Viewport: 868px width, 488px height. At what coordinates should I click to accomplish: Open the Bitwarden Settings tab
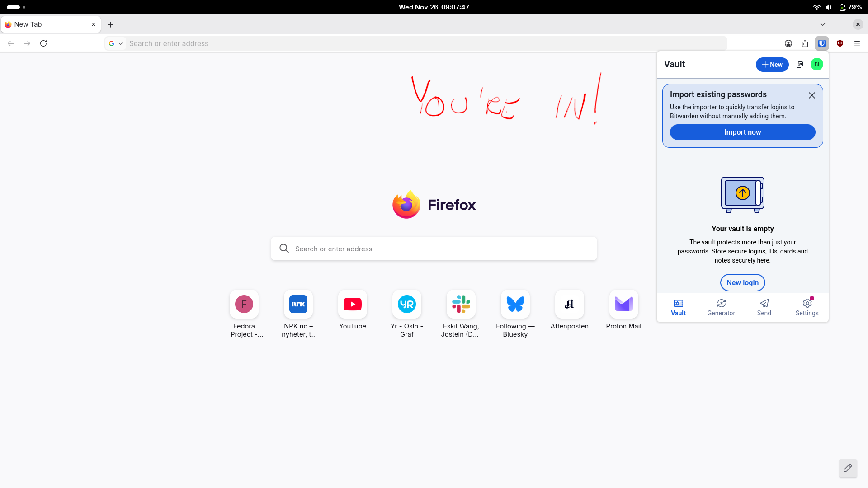tap(807, 307)
